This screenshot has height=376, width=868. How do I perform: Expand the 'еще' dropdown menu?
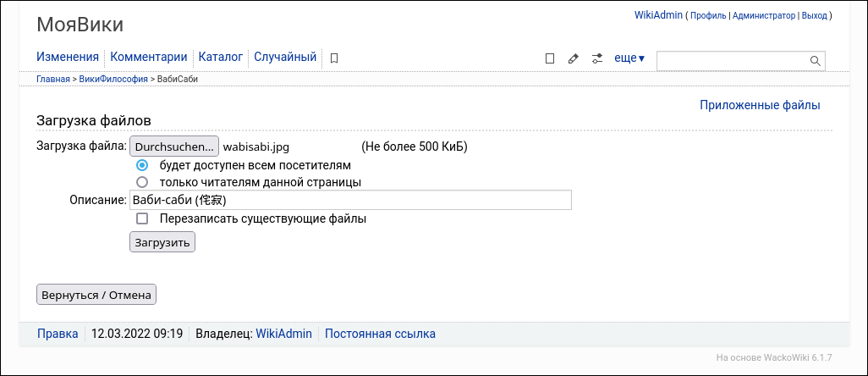[629, 58]
